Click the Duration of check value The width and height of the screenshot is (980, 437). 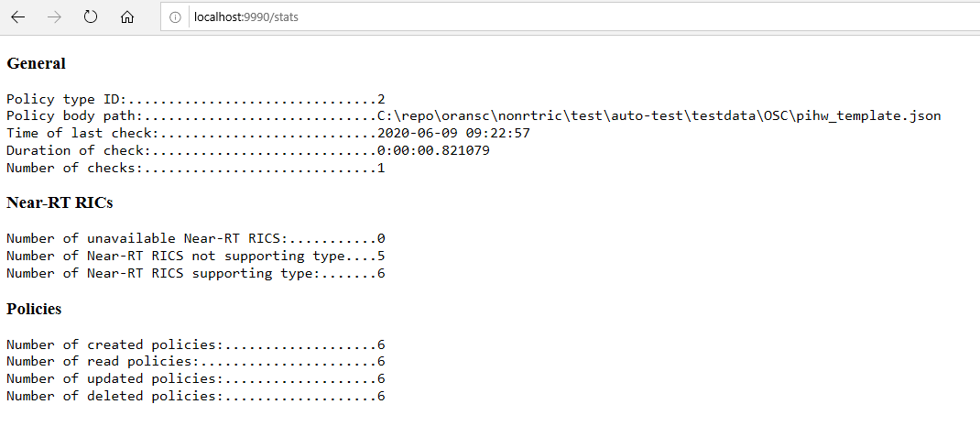433,150
